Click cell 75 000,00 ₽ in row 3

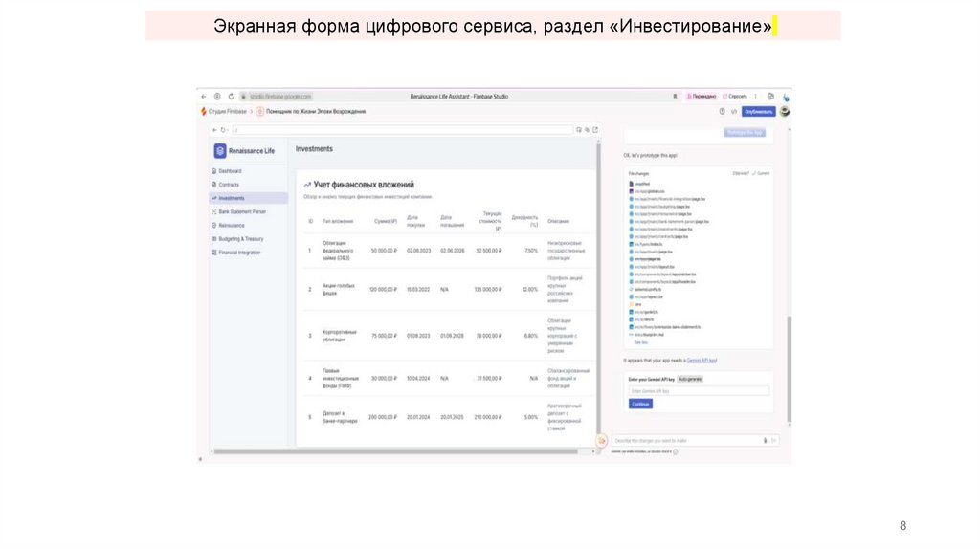click(385, 336)
